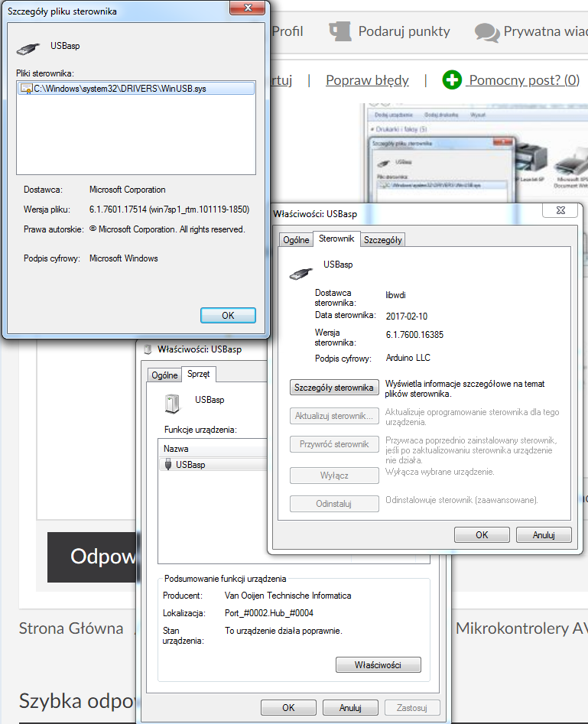The height and width of the screenshot is (724, 588).
Task: Open Ogólne tab in the hardware properties window
Action: coord(164,375)
